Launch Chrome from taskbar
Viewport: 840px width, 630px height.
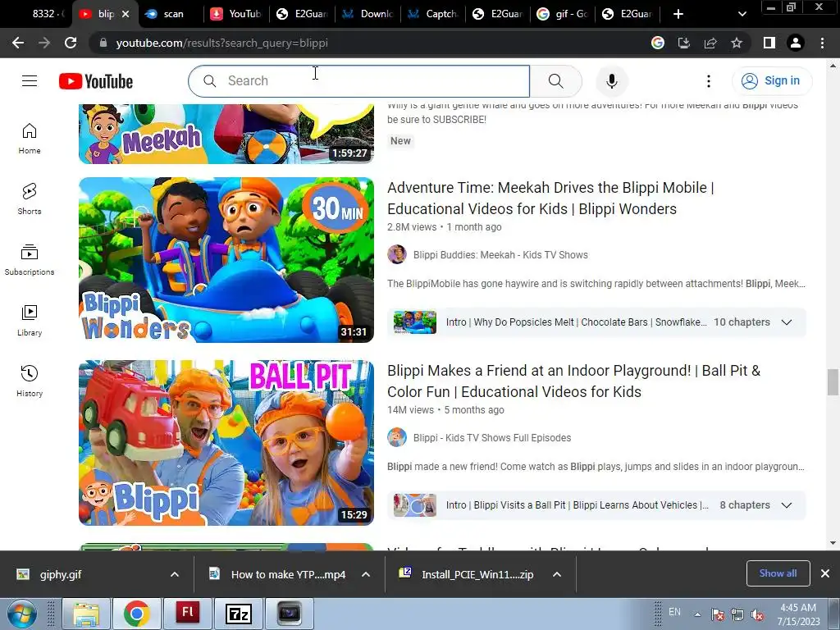pos(136,614)
